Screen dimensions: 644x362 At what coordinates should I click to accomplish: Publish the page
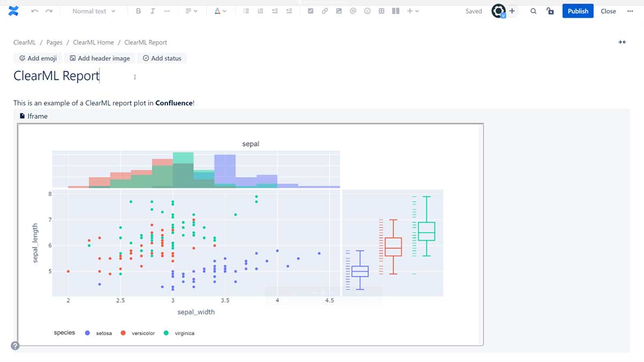(x=578, y=11)
